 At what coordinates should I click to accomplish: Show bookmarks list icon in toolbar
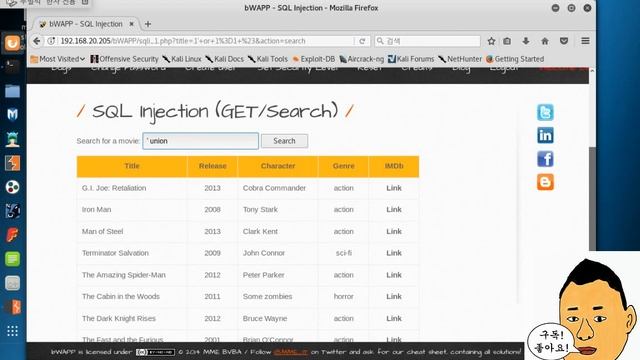tap(507, 41)
